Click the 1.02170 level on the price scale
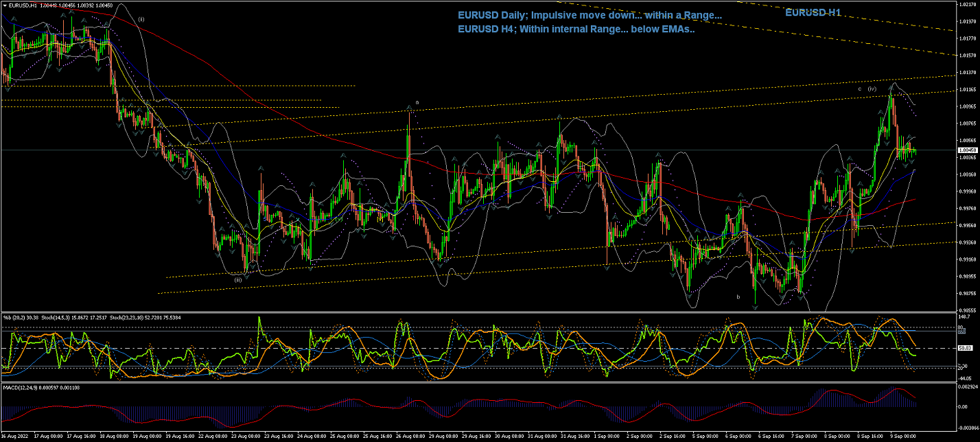Image resolution: width=980 pixels, height=442 pixels. [x=968, y=4]
